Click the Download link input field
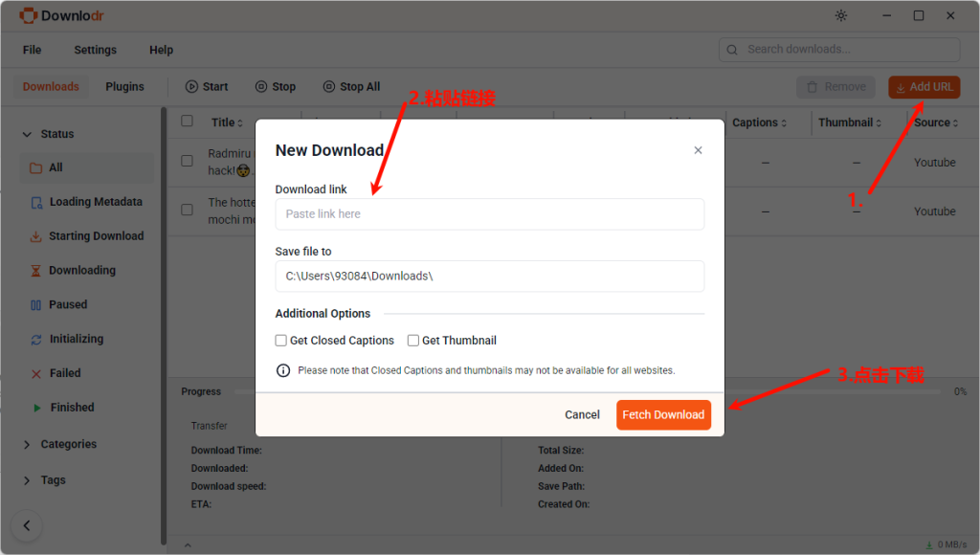The height and width of the screenshot is (555, 980). pyautogui.click(x=489, y=214)
